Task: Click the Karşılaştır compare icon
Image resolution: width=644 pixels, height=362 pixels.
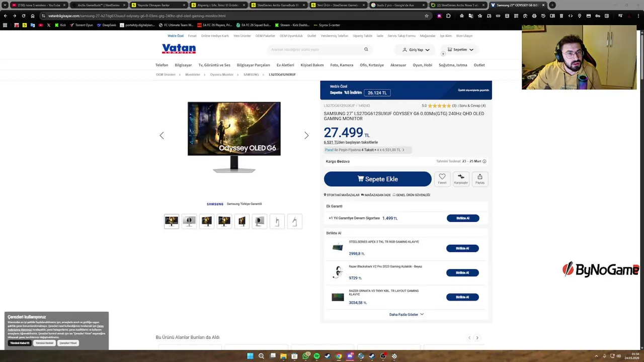Action: [x=461, y=178]
